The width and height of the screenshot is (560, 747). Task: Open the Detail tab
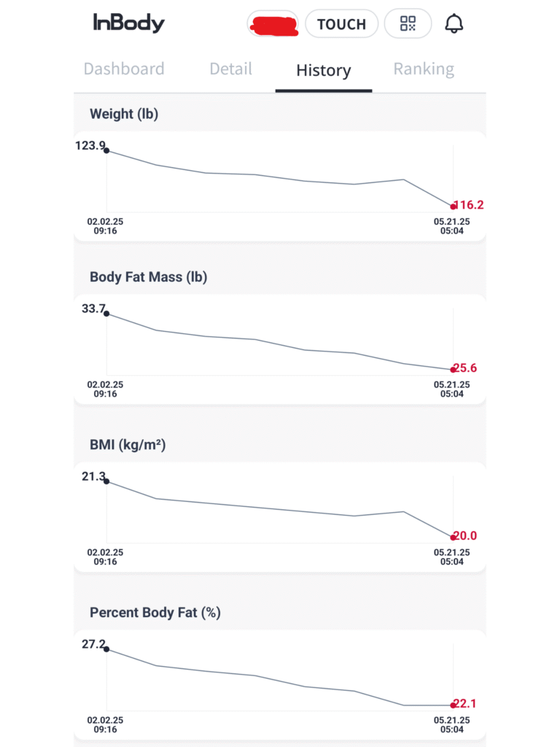coord(230,69)
